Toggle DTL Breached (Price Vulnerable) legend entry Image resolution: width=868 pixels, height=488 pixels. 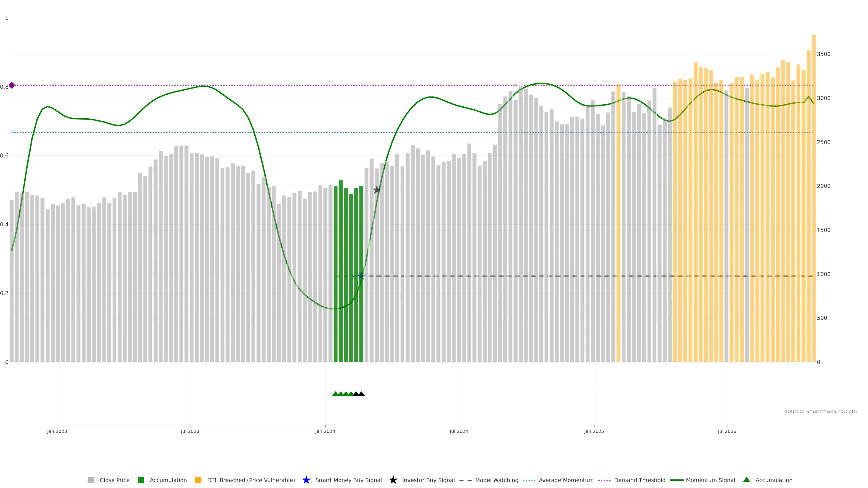click(251, 480)
